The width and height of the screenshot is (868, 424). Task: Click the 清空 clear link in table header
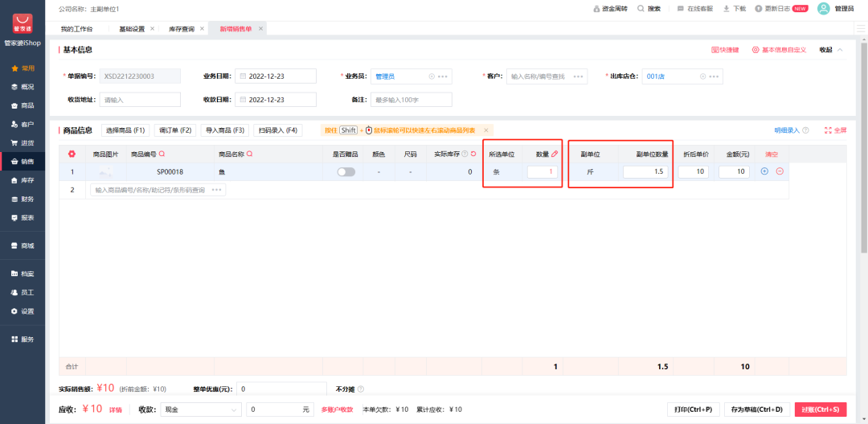tap(772, 154)
